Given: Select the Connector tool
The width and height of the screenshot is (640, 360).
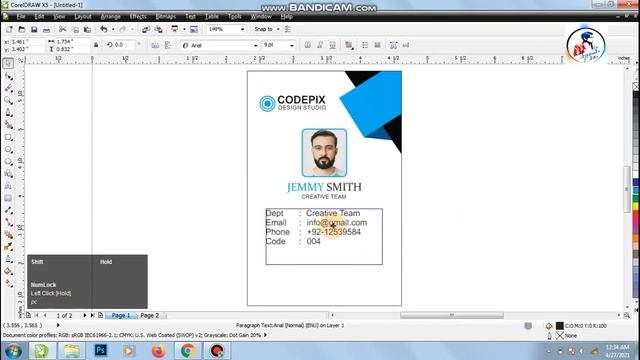Looking at the screenshot, I should point(8,222).
